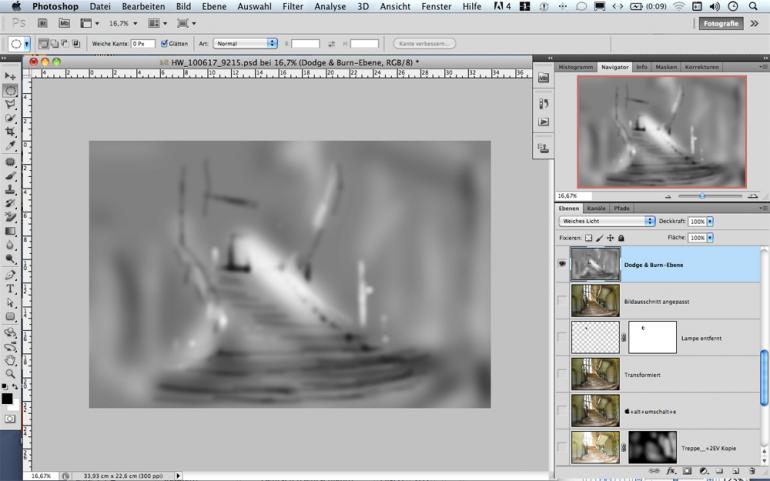
Task: Switch to the Pfade tab
Action: click(621, 208)
